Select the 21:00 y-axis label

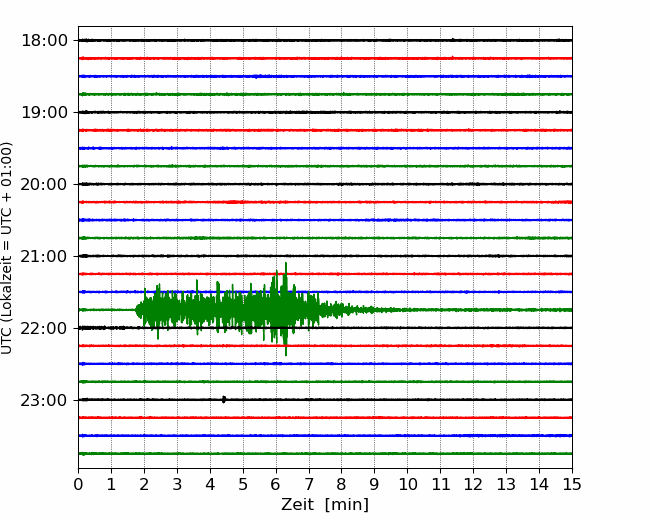[x=45, y=256]
